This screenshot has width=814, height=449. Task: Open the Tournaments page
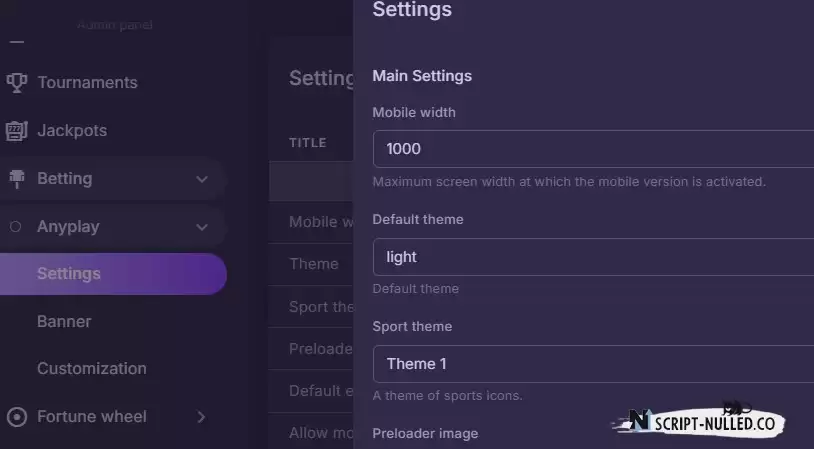pyautogui.click(x=87, y=83)
